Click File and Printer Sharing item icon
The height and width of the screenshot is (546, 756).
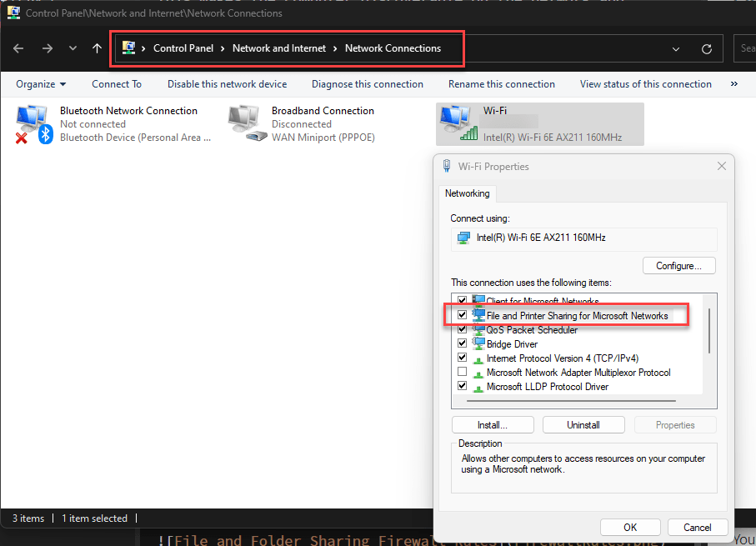(478, 315)
